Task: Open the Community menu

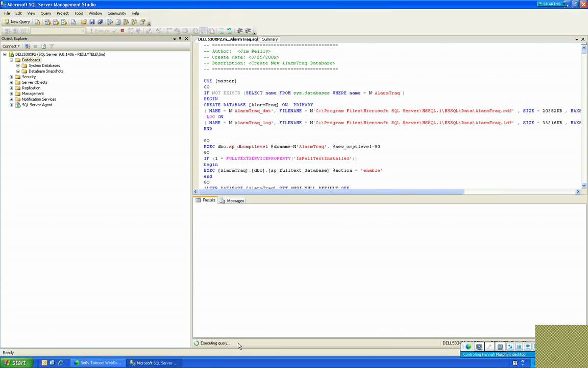Action: click(x=116, y=13)
